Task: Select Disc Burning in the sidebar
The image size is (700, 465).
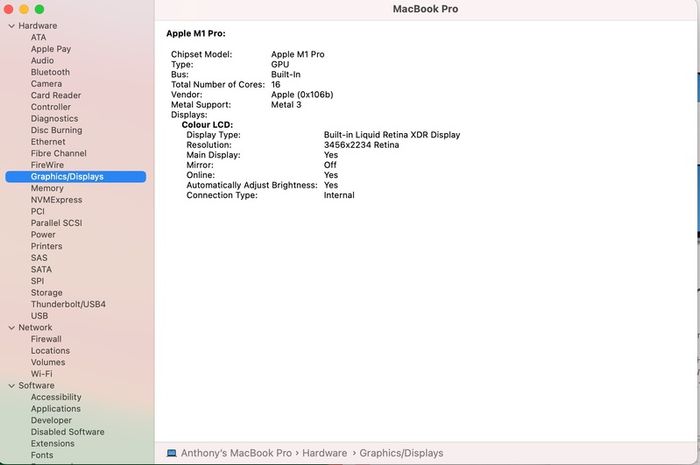Action: tap(57, 130)
